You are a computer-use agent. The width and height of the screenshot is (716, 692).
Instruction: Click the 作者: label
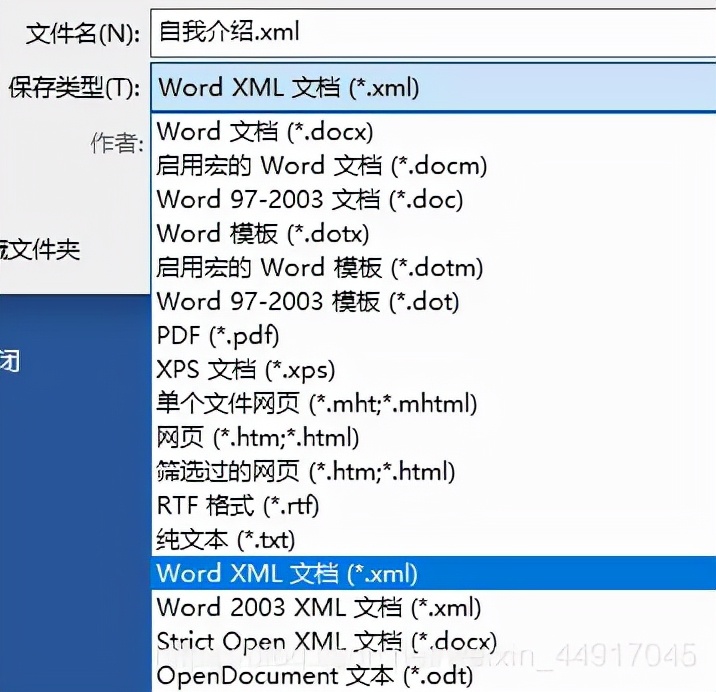pos(117,143)
